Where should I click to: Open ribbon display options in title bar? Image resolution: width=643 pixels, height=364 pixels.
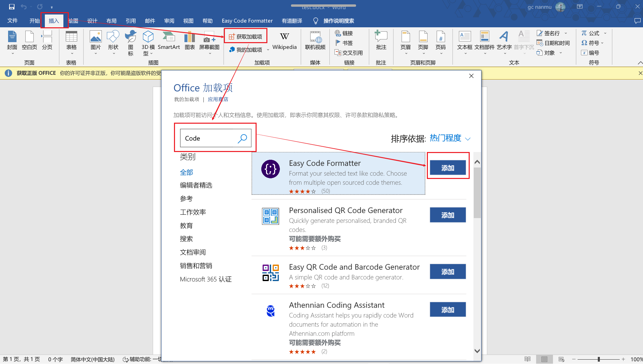coord(580,6)
